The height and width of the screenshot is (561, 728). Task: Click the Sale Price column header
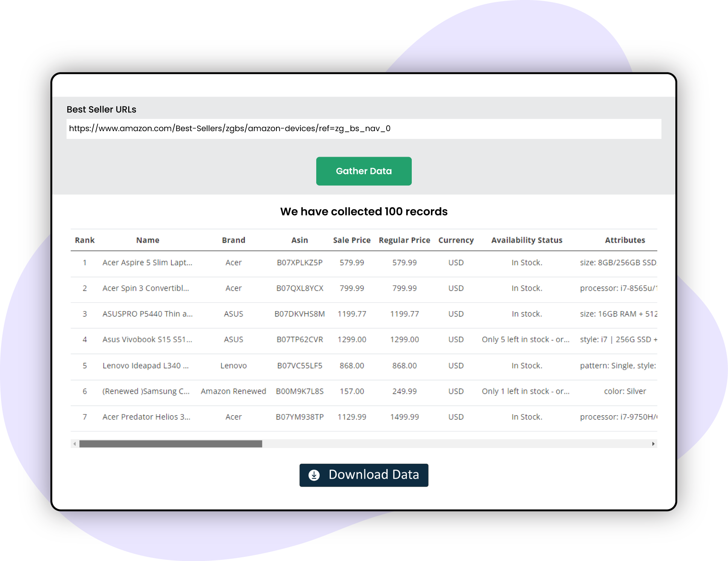click(352, 240)
